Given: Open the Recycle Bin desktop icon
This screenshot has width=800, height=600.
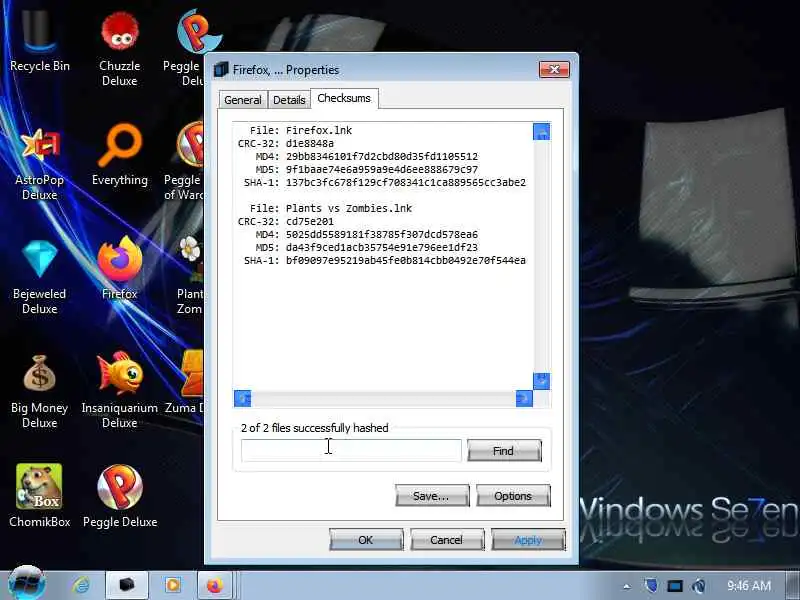Looking at the screenshot, I should click(x=40, y=41).
